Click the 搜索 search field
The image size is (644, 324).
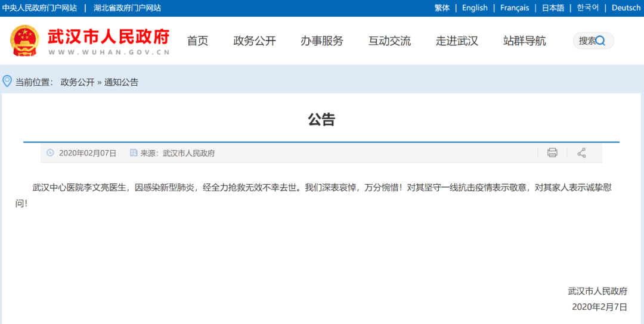(593, 40)
